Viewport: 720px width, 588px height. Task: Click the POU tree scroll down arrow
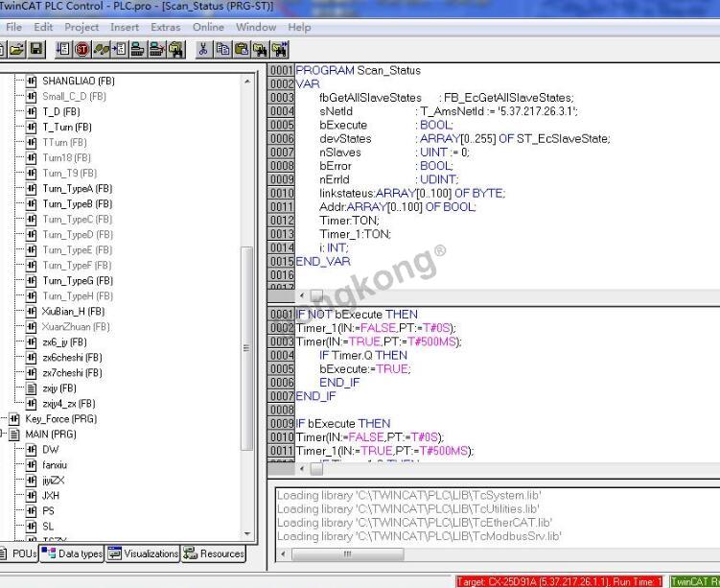tap(247, 533)
